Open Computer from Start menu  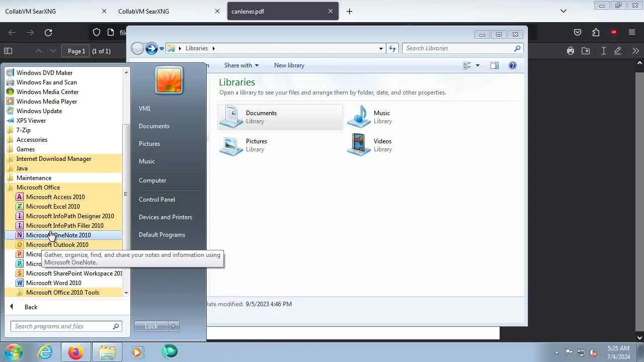click(152, 180)
